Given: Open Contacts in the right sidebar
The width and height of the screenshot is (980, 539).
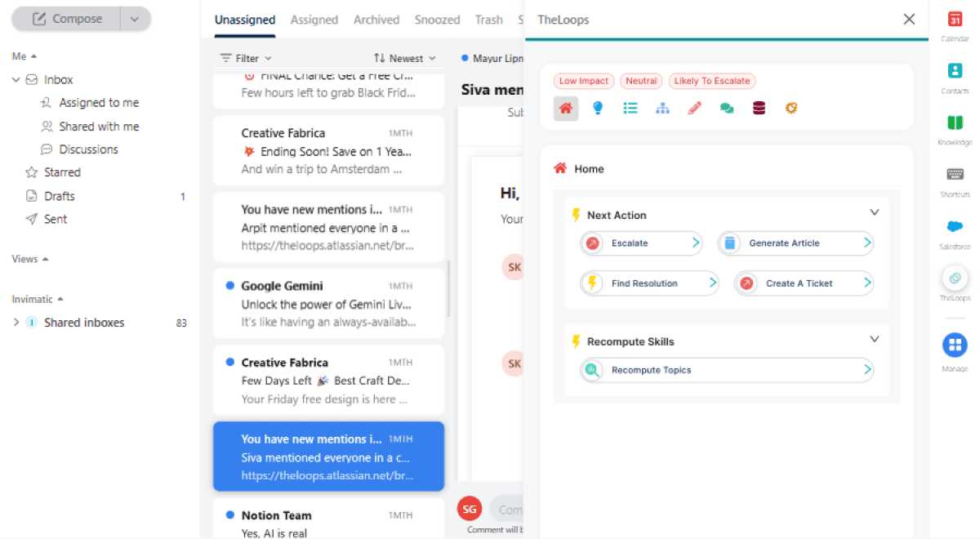Looking at the screenshot, I should [x=955, y=78].
